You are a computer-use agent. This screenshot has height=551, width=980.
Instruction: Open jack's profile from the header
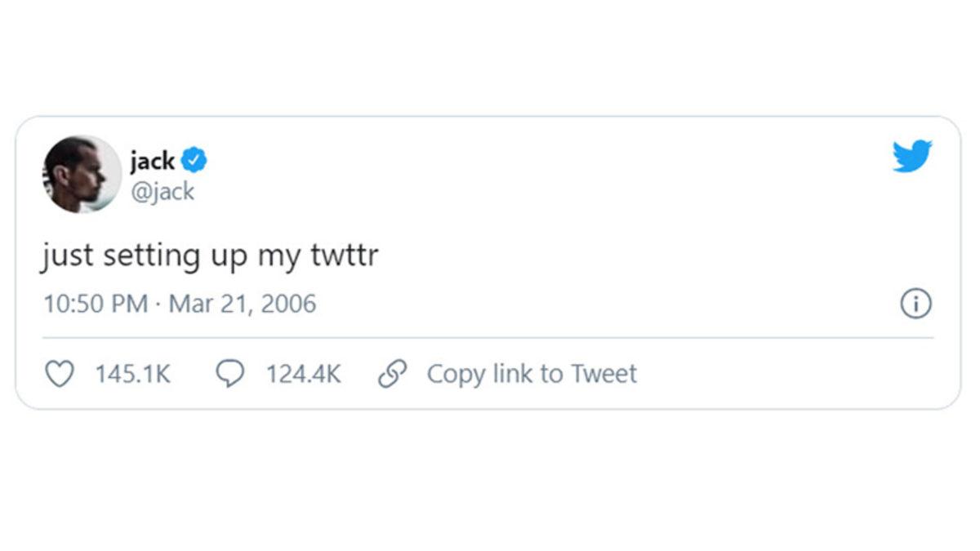(154, 160)
